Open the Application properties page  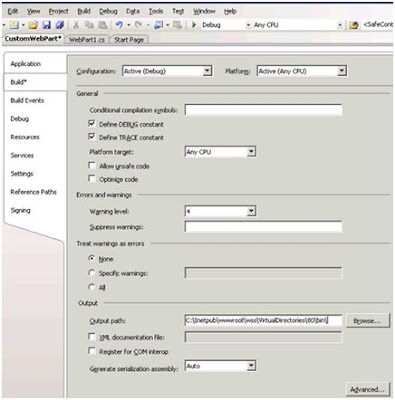(x=26, y=64)
